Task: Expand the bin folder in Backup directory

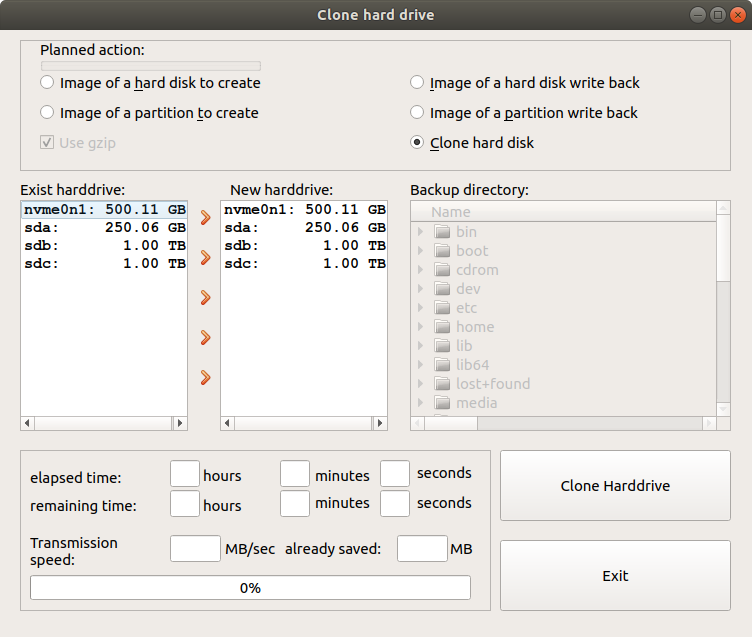Action: [421, 232]
